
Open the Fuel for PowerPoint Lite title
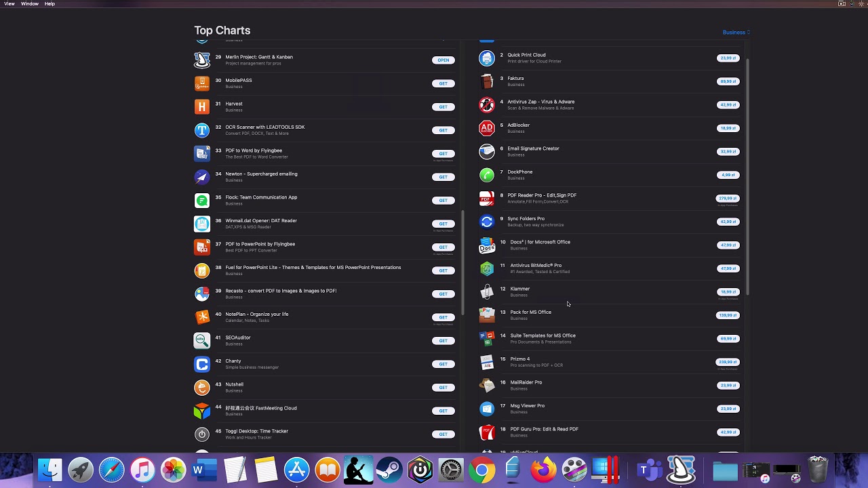pos(313,267)
